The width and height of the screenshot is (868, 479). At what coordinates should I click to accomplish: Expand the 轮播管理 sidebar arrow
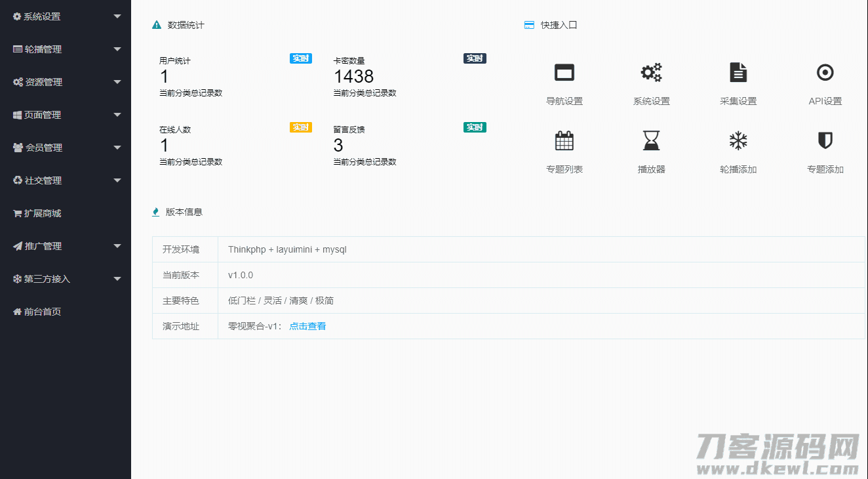click(117, 49)
